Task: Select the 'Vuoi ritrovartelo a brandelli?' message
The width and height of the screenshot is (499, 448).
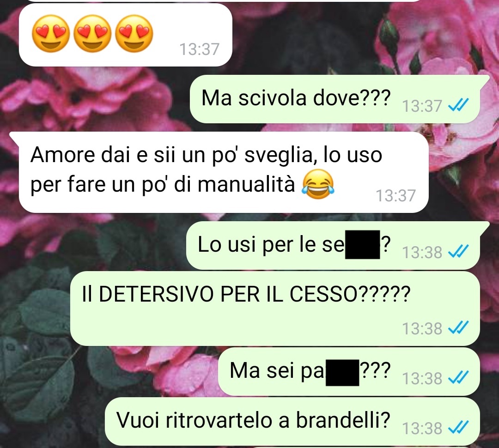Action: tap(292, 421)
